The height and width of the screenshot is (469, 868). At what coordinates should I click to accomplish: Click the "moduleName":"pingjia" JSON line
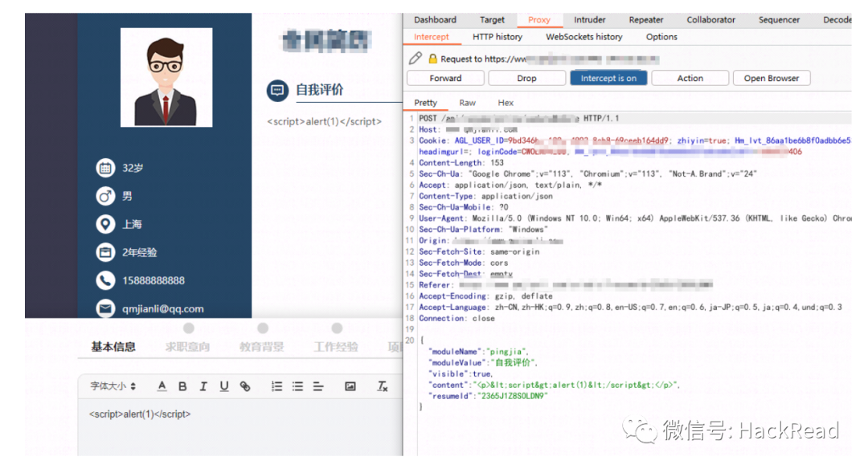479,352
